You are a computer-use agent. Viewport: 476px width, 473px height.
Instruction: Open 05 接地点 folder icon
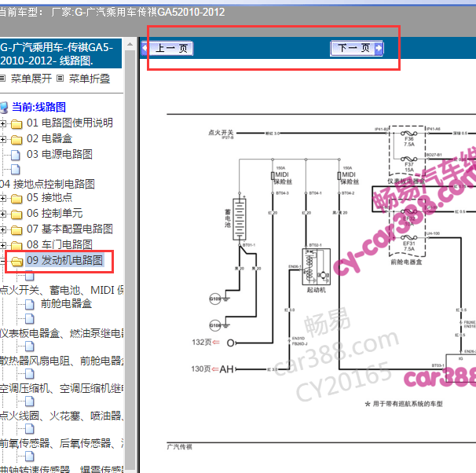[16, 199]
